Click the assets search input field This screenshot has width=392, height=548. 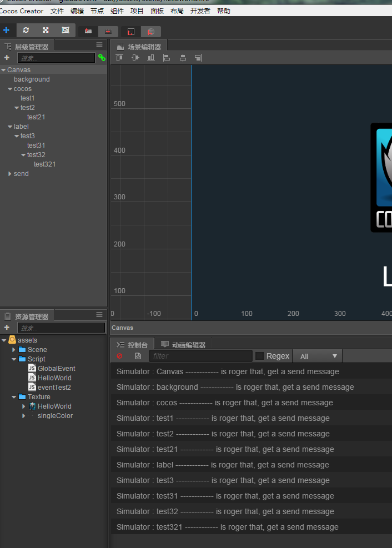pyautogui.click(x=61, y=328)
